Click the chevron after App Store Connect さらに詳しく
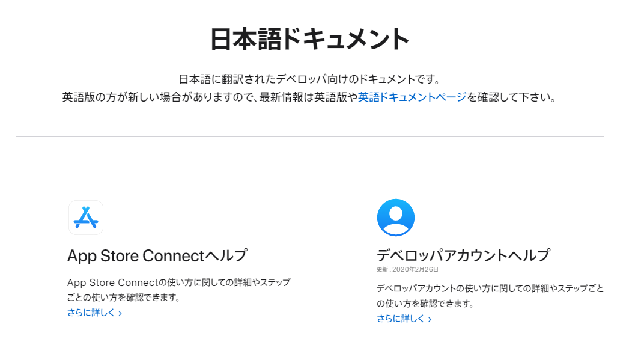The height and width of the screenshot is (357, 644). [119, 313]
